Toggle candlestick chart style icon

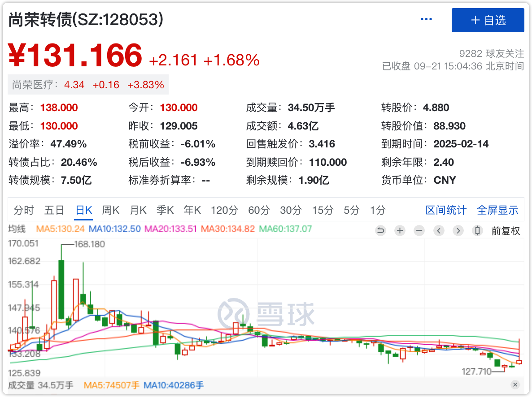coord(477,231)
